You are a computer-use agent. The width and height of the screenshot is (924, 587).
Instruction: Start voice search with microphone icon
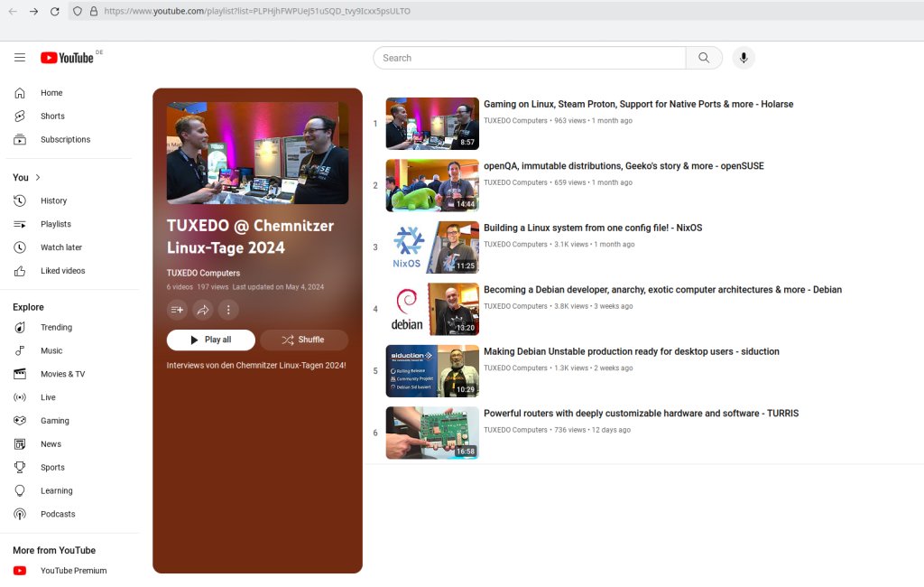click(744, 58)
